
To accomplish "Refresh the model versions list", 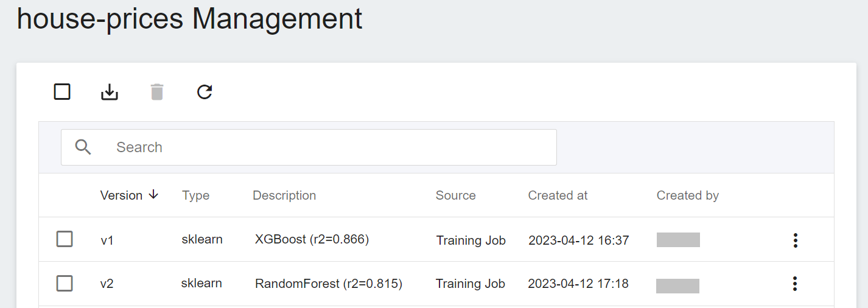I will point(205,92).
